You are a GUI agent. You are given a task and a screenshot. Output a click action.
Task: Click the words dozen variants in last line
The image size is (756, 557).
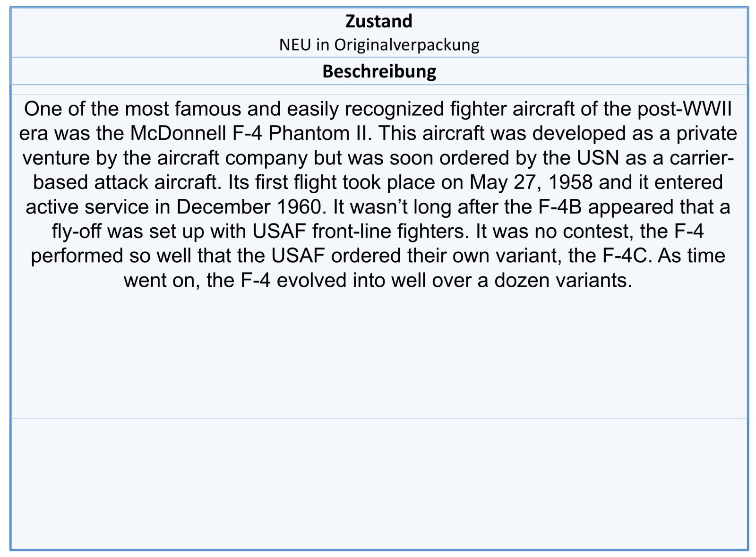click(563, 280)
